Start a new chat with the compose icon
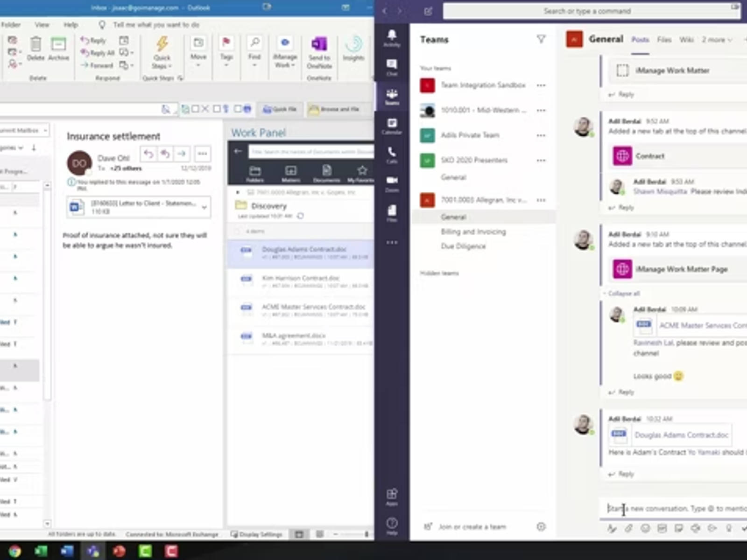Image resolution: width=747 pixels, height=560 pixels. (428, 11)
